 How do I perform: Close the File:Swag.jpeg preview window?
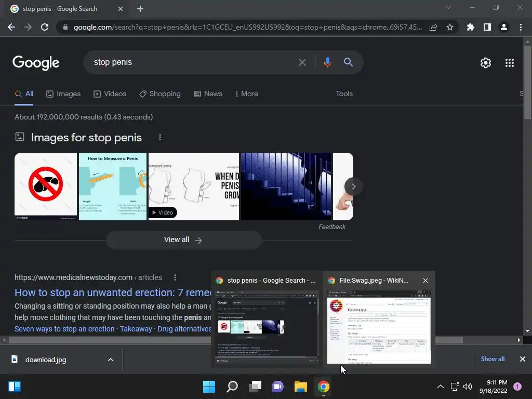point(425,281)
